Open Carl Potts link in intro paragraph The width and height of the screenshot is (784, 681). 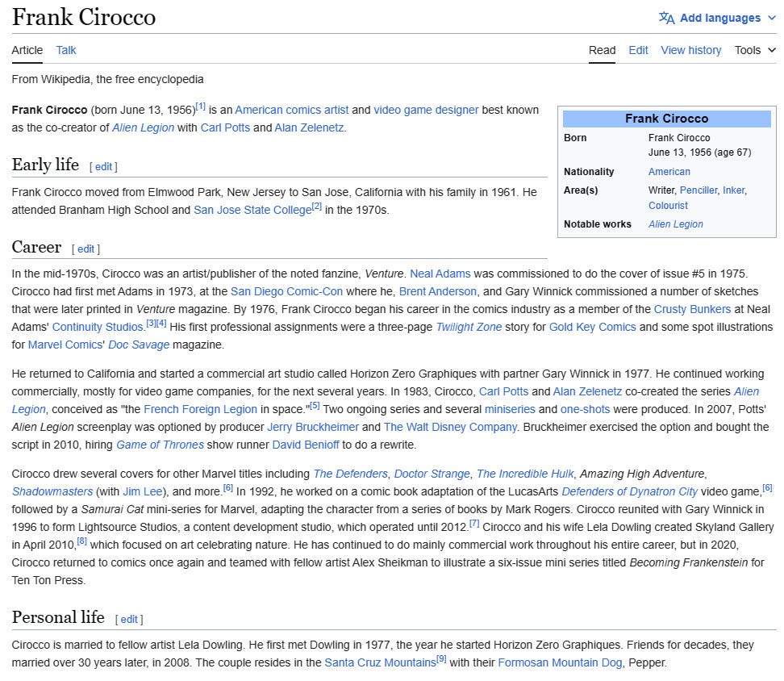(x=225, y=127)
